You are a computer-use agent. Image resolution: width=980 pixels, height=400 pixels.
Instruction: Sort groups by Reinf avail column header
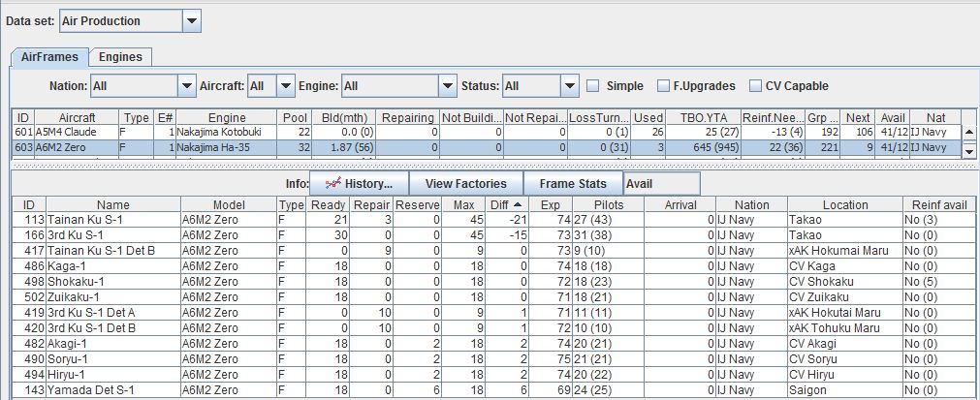tap(938, 204)
